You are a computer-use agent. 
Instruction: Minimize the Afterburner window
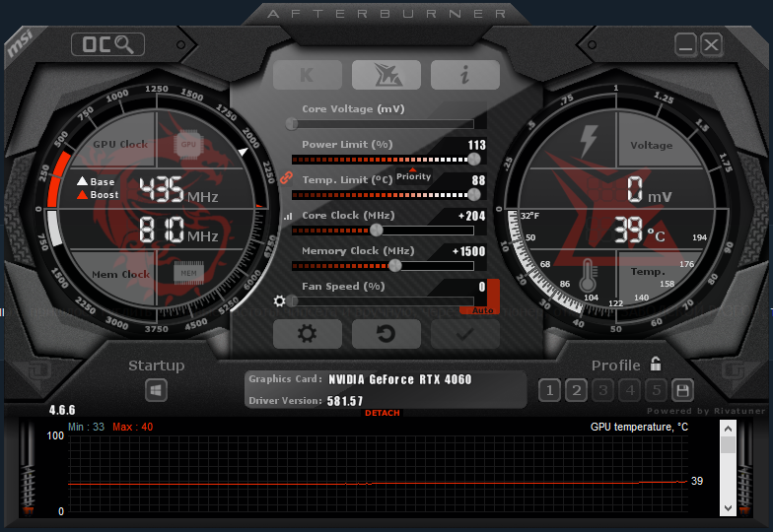coord(685,45)
